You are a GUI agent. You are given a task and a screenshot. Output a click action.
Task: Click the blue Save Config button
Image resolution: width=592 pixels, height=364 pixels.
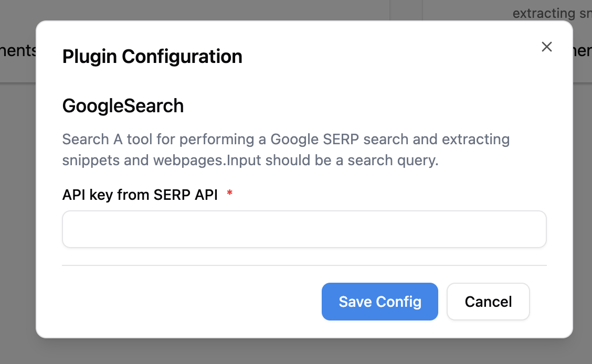[379, 302]
